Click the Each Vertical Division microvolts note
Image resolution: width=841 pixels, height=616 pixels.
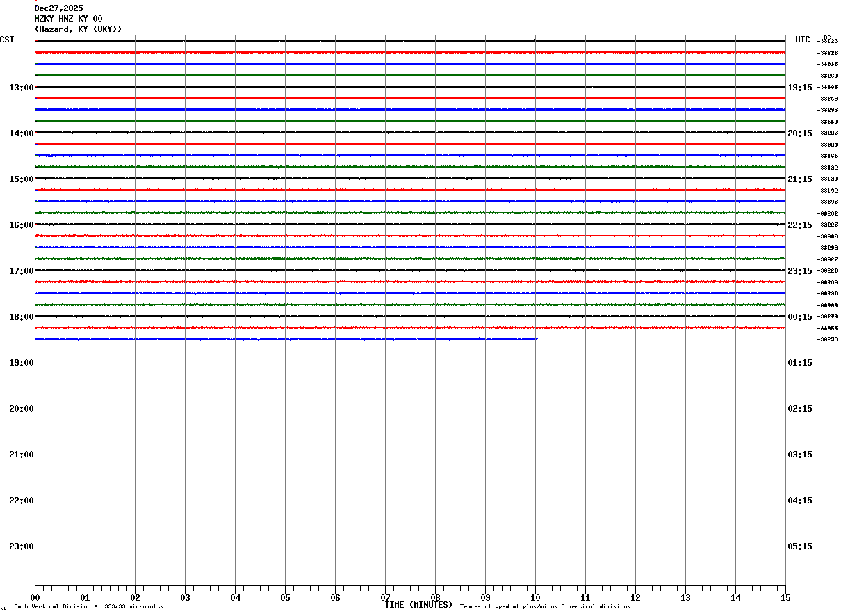click(x=88, y=607)
